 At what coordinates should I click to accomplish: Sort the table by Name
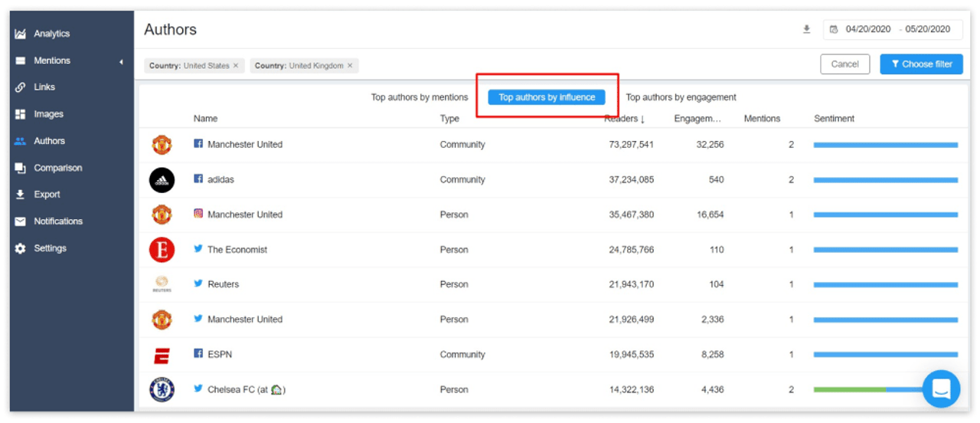click(x=205, y=119)
